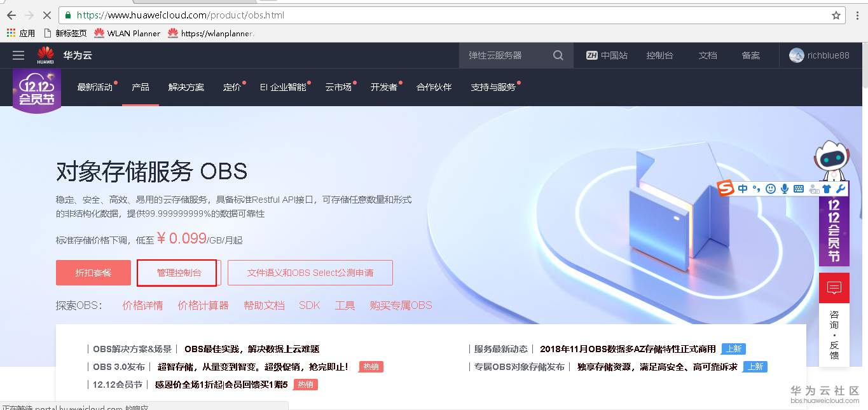
Task: Click the 12.12 会员节 badge
Action: (x=37, y=91)
